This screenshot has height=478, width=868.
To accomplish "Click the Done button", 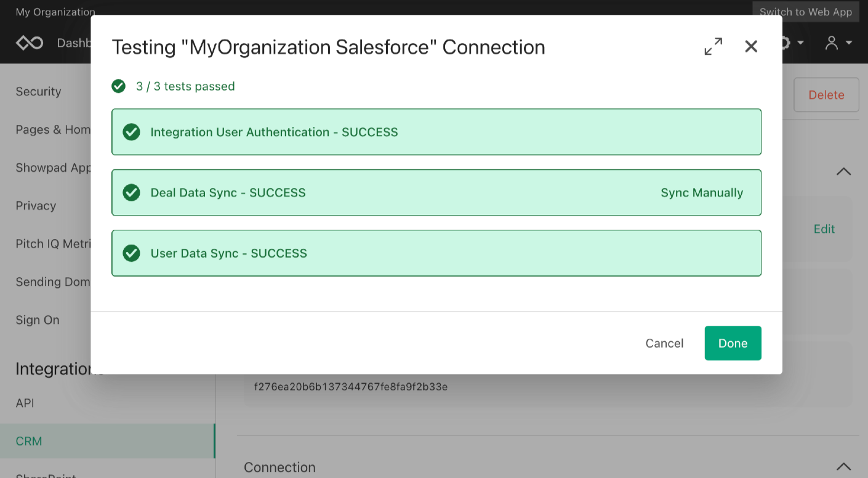I will click(x=733, y=343).
